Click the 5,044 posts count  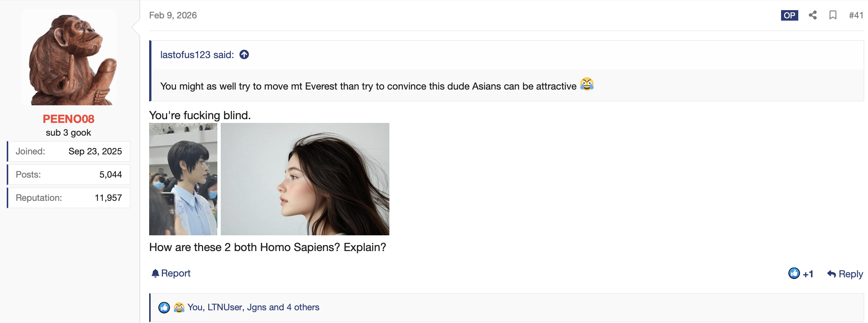[x=111, y=175]
